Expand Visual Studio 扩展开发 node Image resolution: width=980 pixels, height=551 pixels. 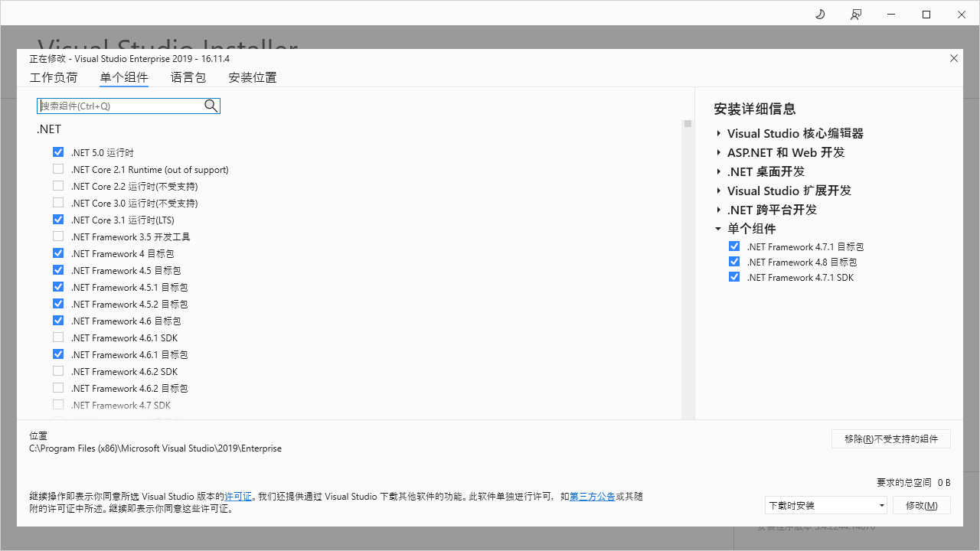coord(719,191)
